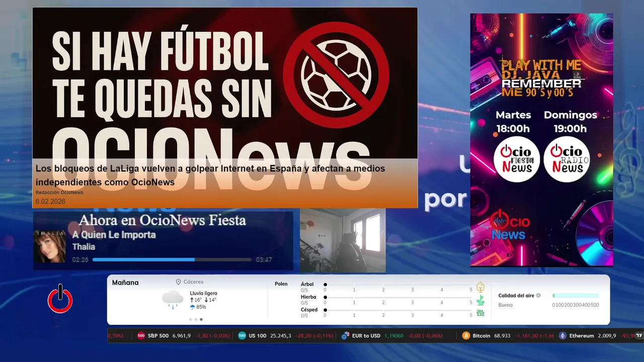Viewport: 644px width, 362px height.
Task: Click the webcam room video preview
Action: (x=343, y=240)
